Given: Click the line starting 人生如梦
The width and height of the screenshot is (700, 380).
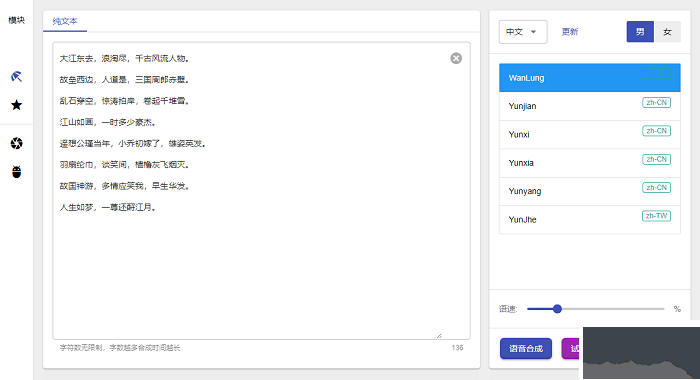Looking at the screenshot, I should (108, 207).
